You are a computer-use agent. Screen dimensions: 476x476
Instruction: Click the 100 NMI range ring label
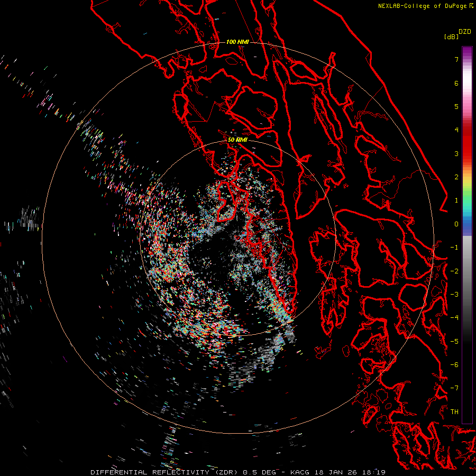(237, 42)
